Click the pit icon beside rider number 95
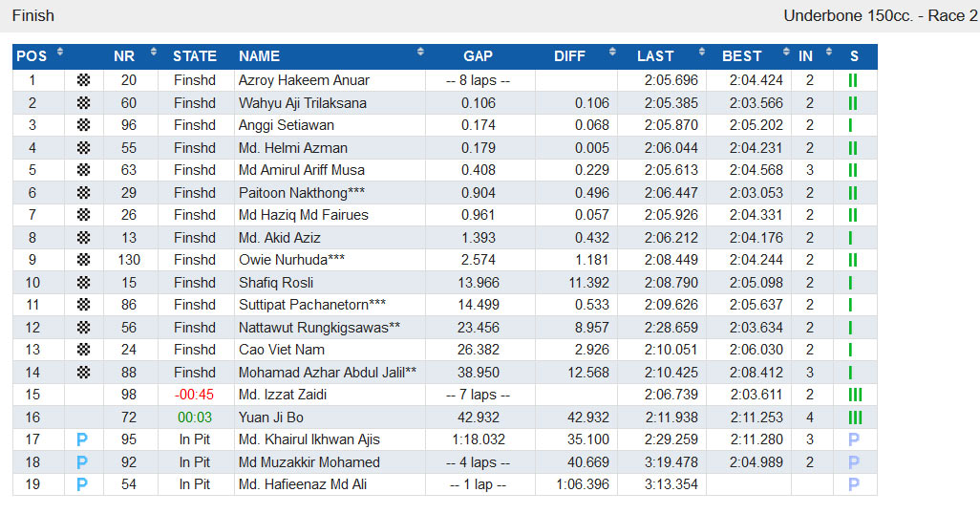Viewport: 980px width, 514px height. point(82,439)
